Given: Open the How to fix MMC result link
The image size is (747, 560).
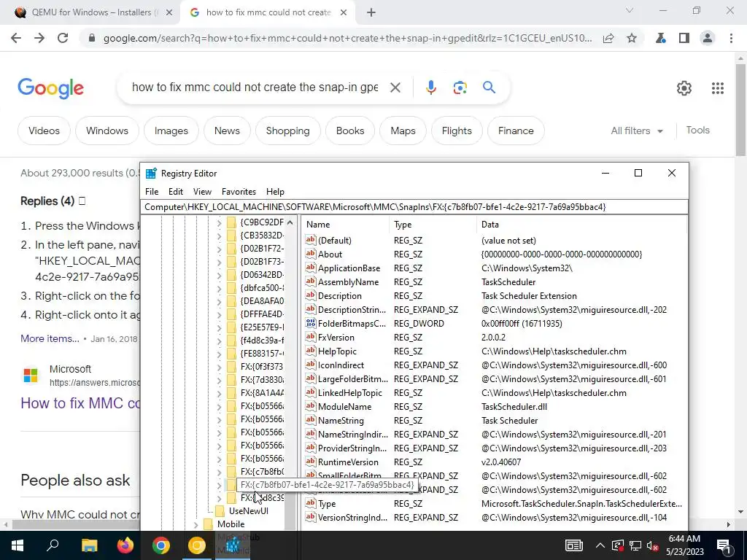Looking at the screenshot, I should click(80, 402).
